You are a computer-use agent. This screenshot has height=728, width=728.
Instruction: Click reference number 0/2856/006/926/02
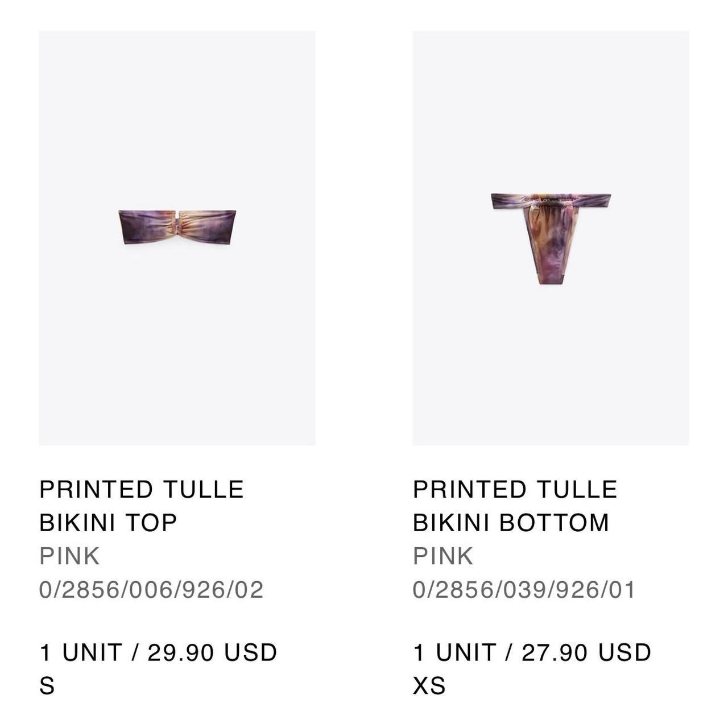tap(151, 589)
